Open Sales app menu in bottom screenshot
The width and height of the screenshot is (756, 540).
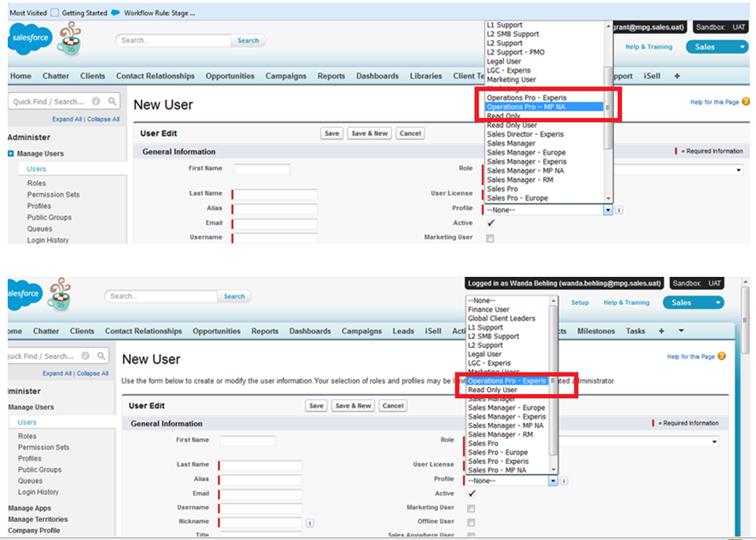tap(694, 302)
